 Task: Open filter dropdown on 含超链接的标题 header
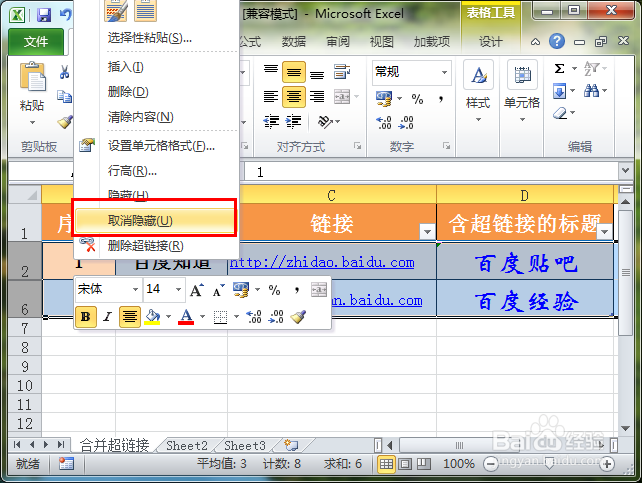604,232
